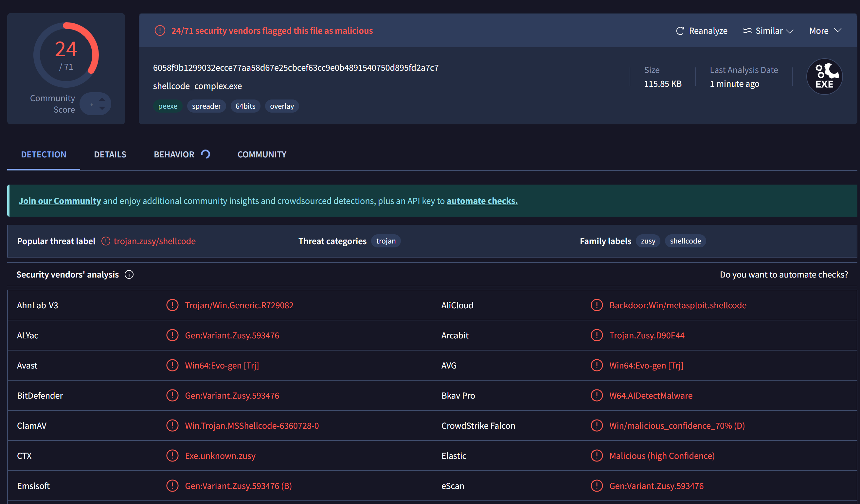Click the automate checks link in banner
The image size is (860, 504).
coord(482,201)
